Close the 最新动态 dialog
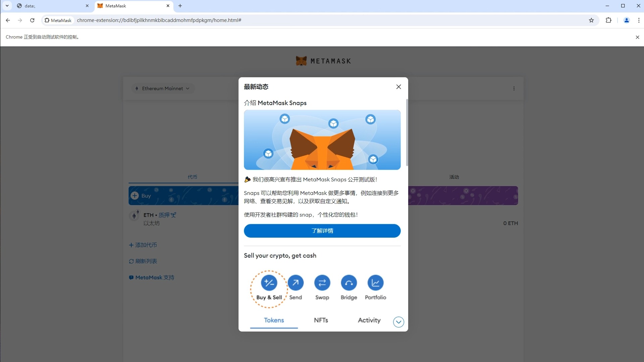This screenshot has width=644, height=362. [398, 86]
